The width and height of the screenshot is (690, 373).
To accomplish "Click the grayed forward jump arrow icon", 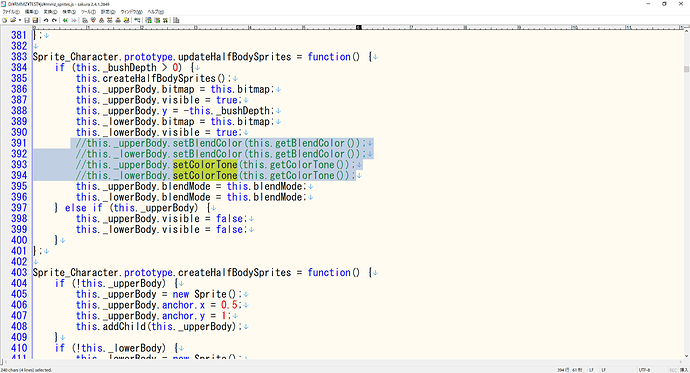I will (73, 20).
